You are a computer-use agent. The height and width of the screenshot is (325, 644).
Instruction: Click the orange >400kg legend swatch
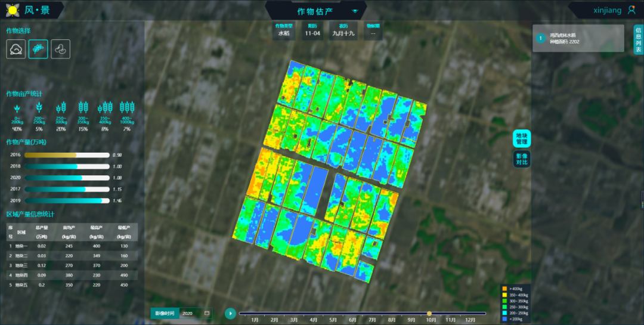coord(504,289)
